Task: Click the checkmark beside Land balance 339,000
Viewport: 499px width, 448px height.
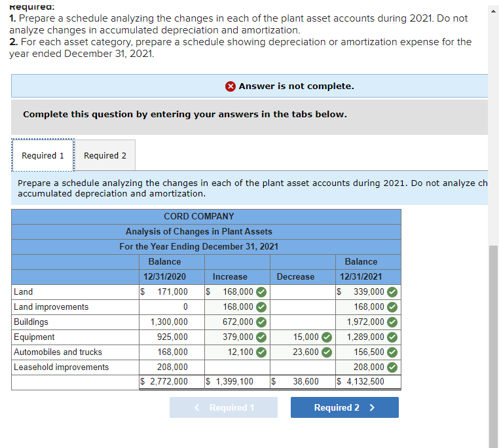Action: [x=392, y=292]
